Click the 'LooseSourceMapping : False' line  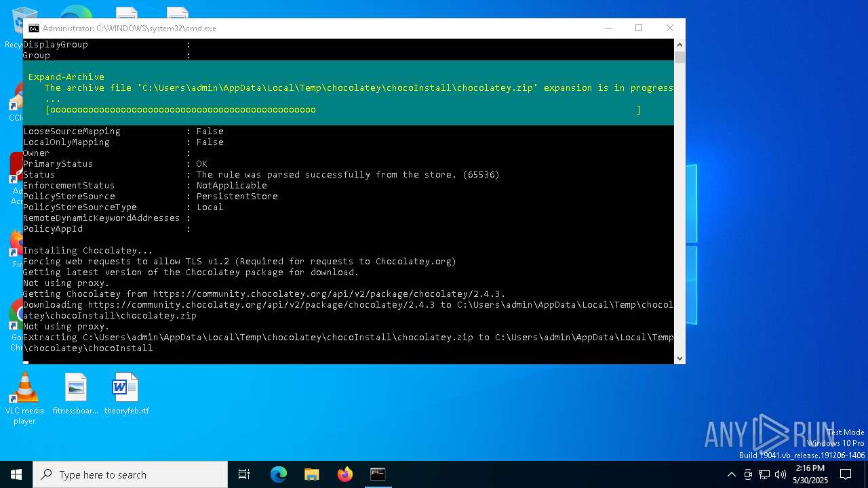pyautogui.click(x=123, y=131)
